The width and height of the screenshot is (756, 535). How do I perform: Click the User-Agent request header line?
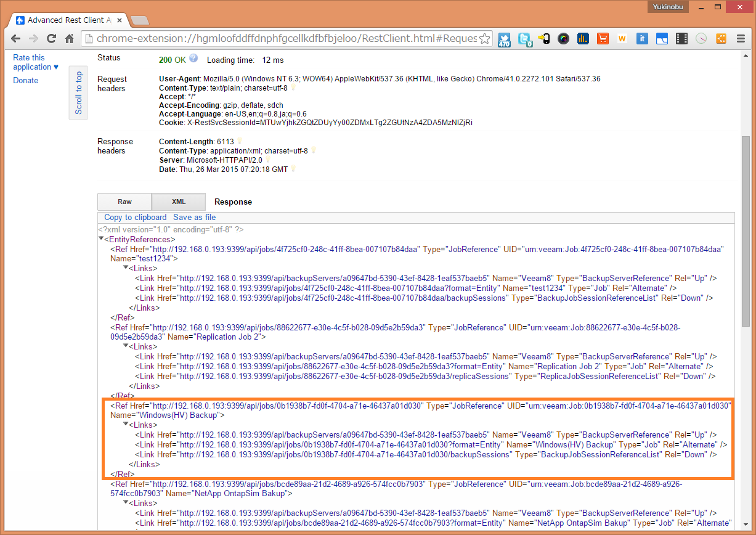coord(380,79)
